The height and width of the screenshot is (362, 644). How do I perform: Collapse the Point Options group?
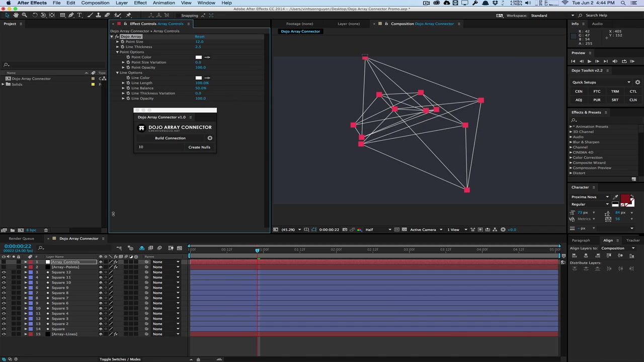click(x=117, y=52)
